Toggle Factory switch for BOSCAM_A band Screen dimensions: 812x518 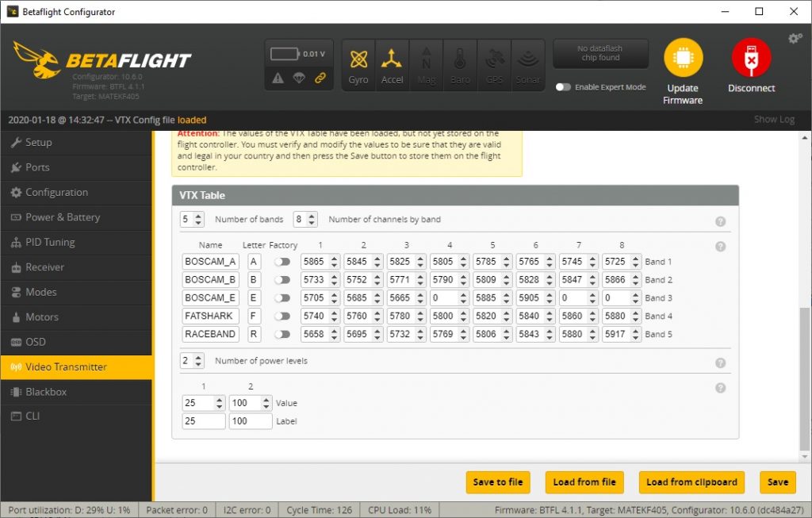click(x=282, y=262)
